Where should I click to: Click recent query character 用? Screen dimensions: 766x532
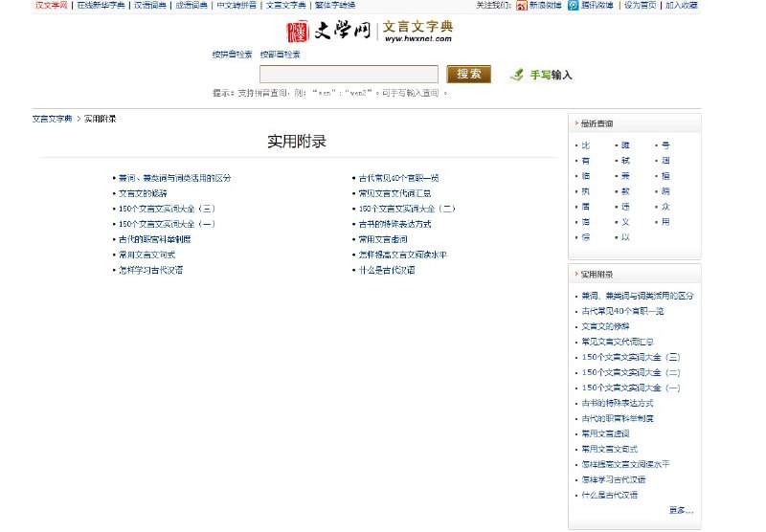click(665, 222)
